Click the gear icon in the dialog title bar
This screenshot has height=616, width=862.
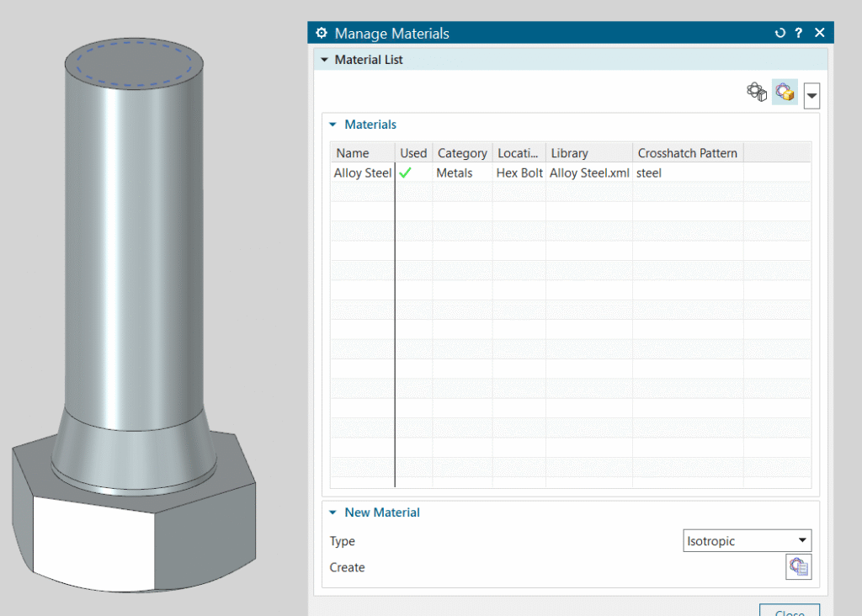[x=321, y=34]
